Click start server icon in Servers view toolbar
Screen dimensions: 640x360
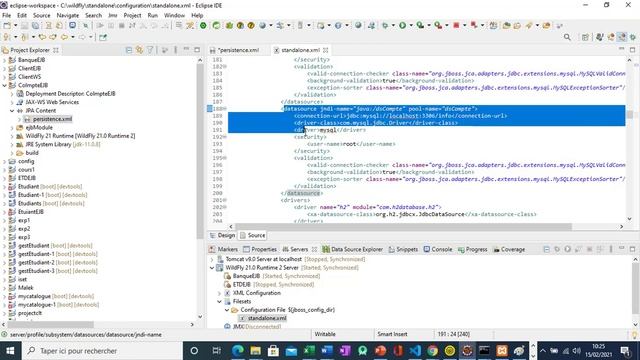(568, 249)
